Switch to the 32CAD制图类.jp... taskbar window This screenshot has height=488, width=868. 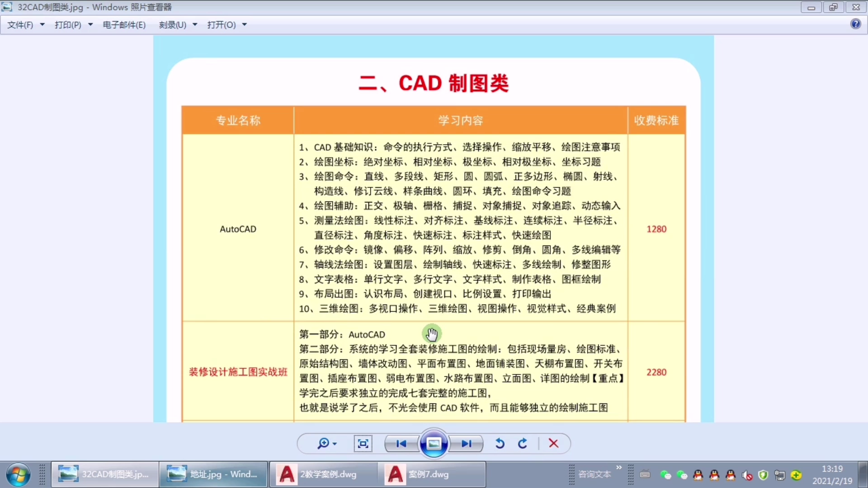coord(105,474)
